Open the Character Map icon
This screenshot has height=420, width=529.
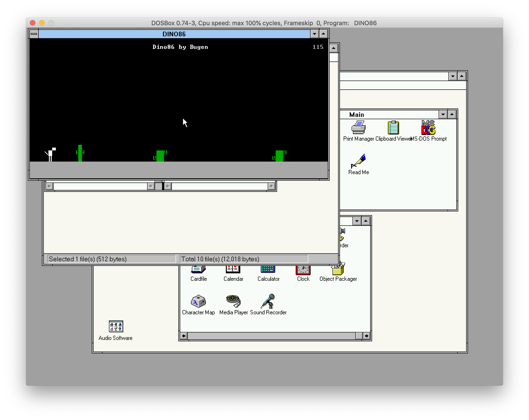(198, 301)
